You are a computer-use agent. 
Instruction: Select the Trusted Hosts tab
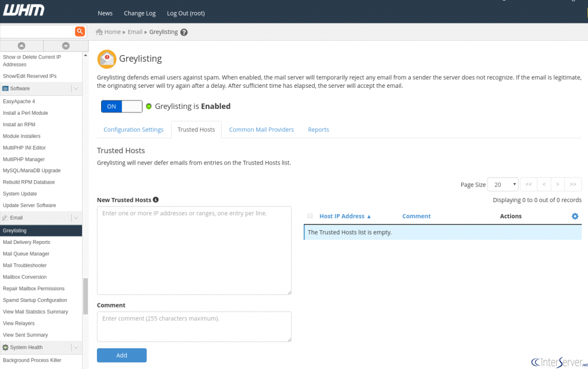coord(196,130)
